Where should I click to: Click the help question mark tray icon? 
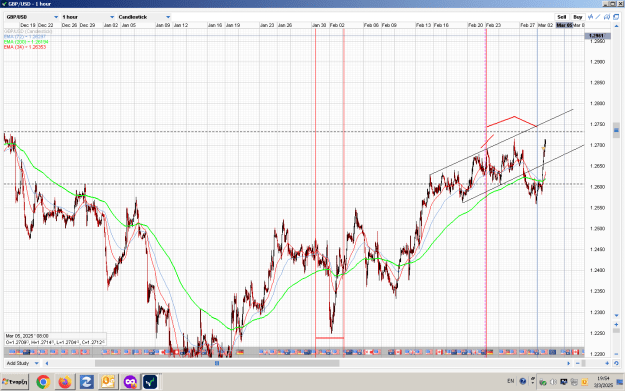[x=523, y=381]
